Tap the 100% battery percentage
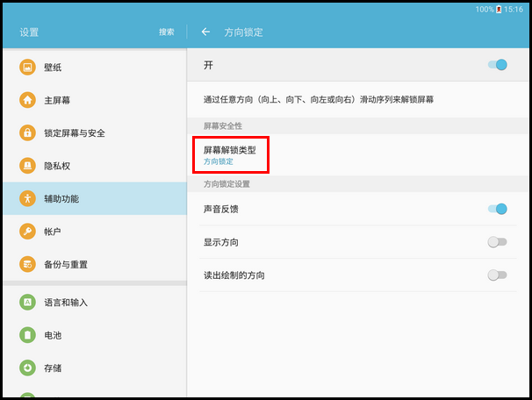 tap(485, 10)
